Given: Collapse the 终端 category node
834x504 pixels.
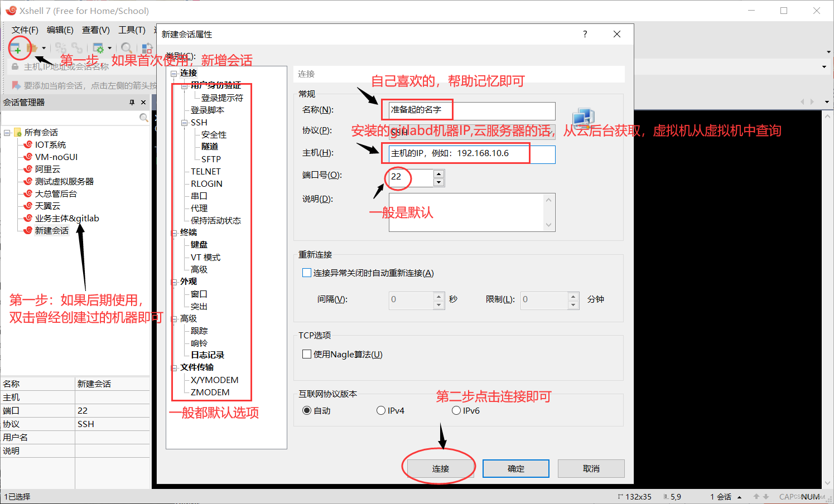Looking at the screenshot, I should coord(173,233).
